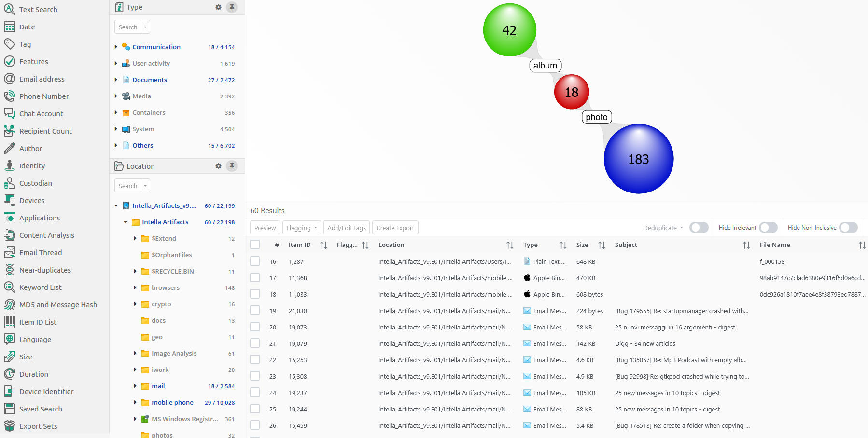The height and width of the screenshot is (438, 868).
Task: Click the Add/Edit tags button
Action: pyautogui.click(x=346, y=228)
